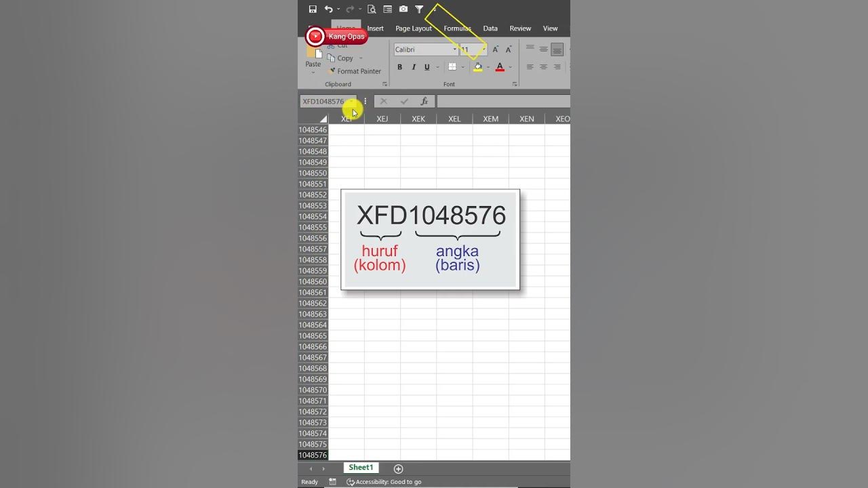Screen dimensions: 868x488
Task: Click the Middle Align icon
Action: pos(544,49)
